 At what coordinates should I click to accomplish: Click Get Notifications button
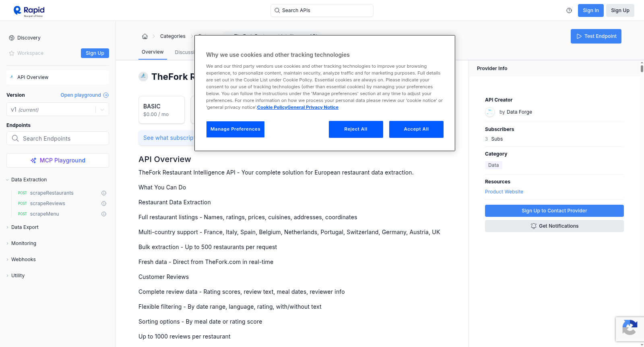(x=554, y=226)
